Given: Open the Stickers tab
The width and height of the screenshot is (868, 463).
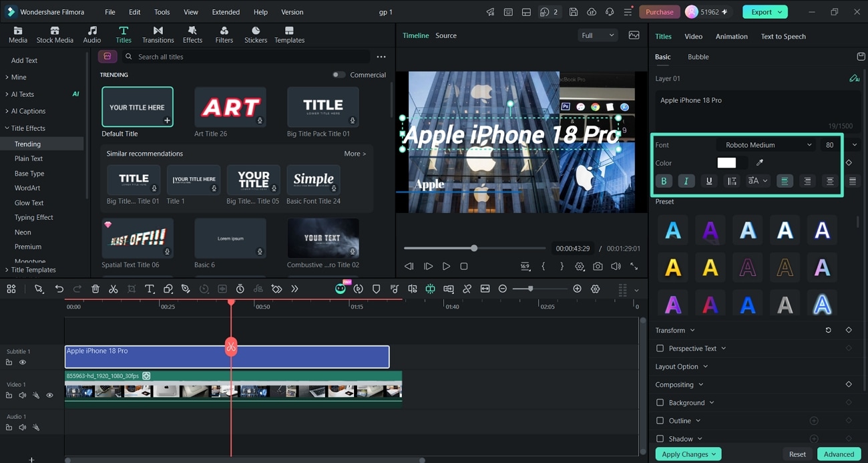Looking at the screenshot, I should point(256,35).
